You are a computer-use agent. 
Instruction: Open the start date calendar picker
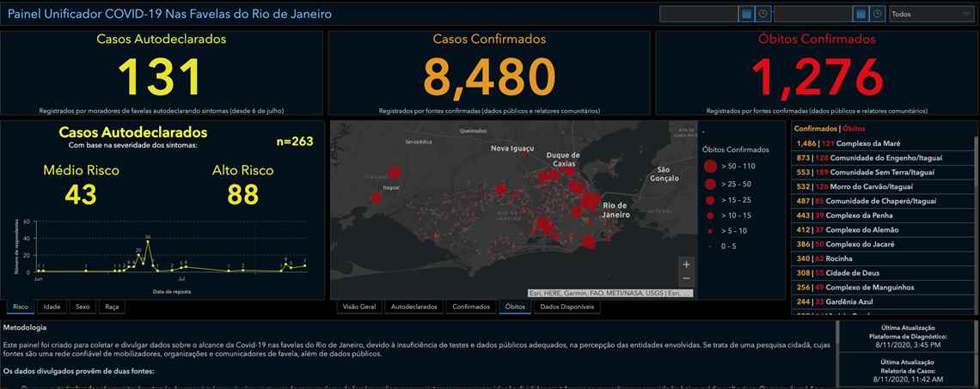pos(746,14)
